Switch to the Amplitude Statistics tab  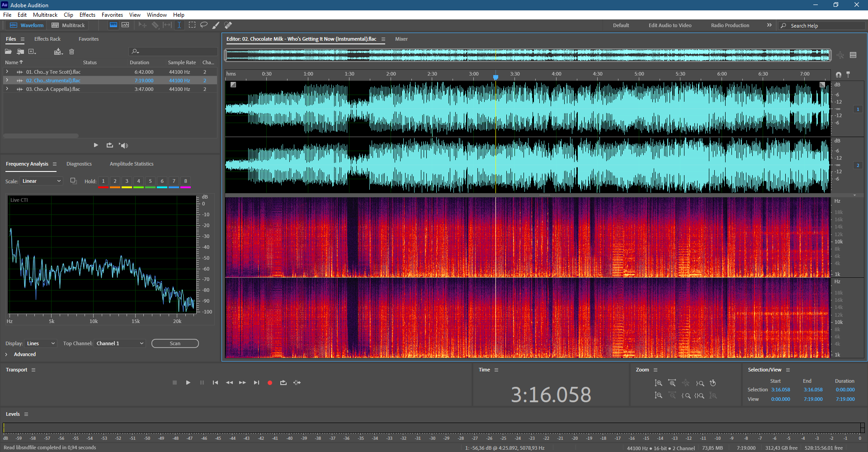coord(132,164)
